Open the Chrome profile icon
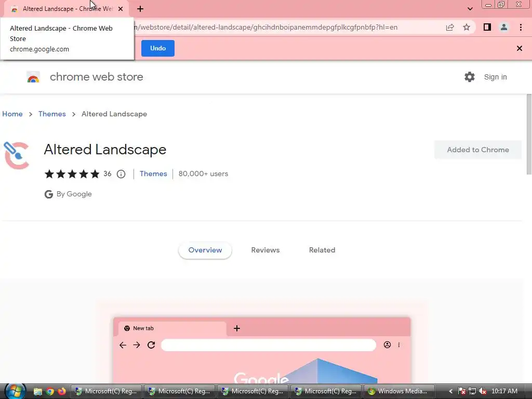532x399 pixels. 504,27
